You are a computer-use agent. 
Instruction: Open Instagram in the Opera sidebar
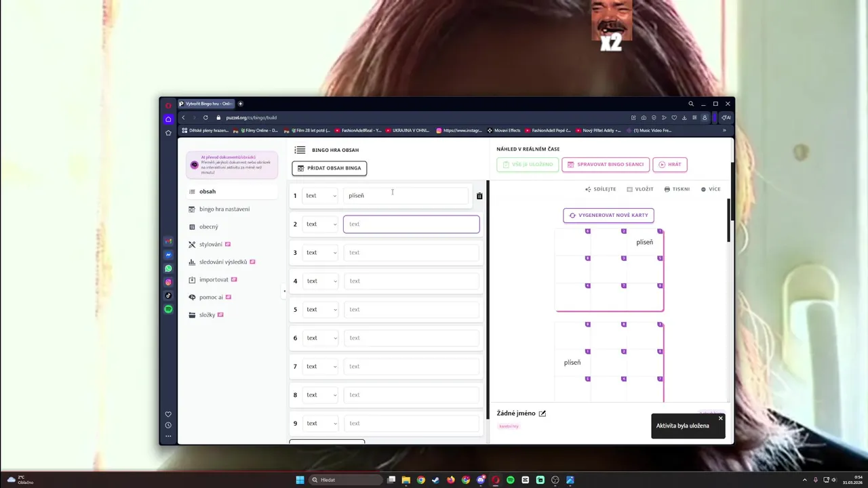pos(168,282)
